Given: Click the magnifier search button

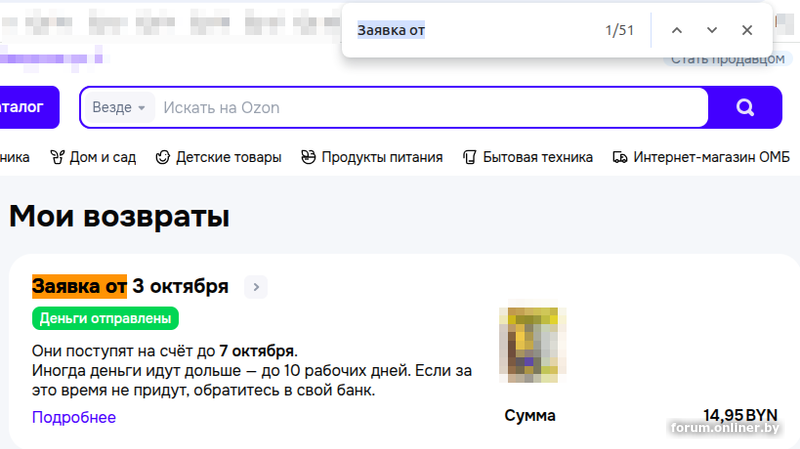Looking at the screenshot, I should 745,107.
